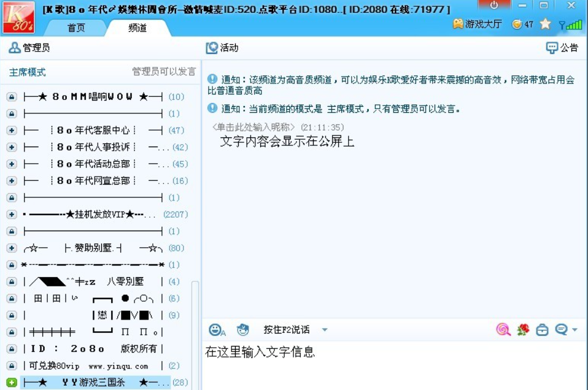
Task: Check the network signal strength icon
Action: tap(570, 25)
